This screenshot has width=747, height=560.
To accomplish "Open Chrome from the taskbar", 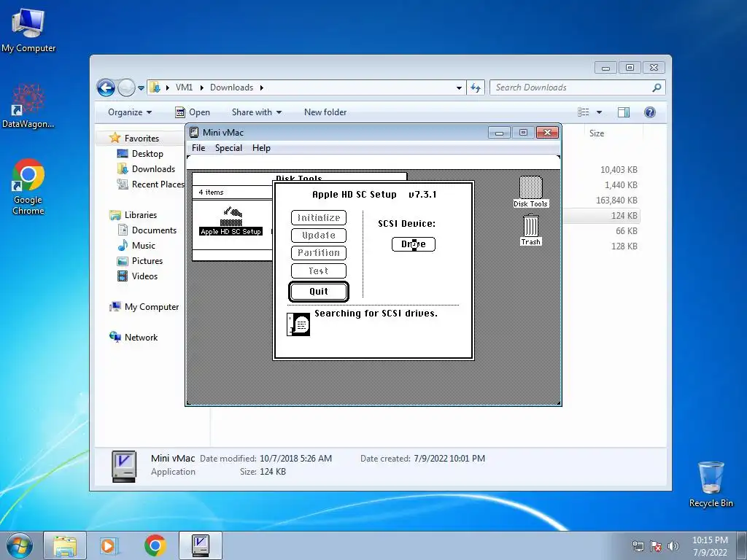I will pos(155,545).
